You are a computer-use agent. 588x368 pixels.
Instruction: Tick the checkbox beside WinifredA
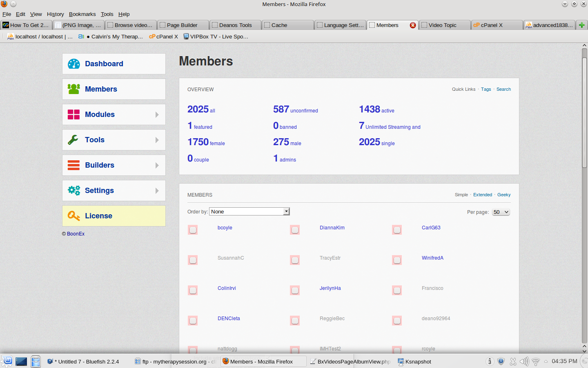tap(397, 260)
